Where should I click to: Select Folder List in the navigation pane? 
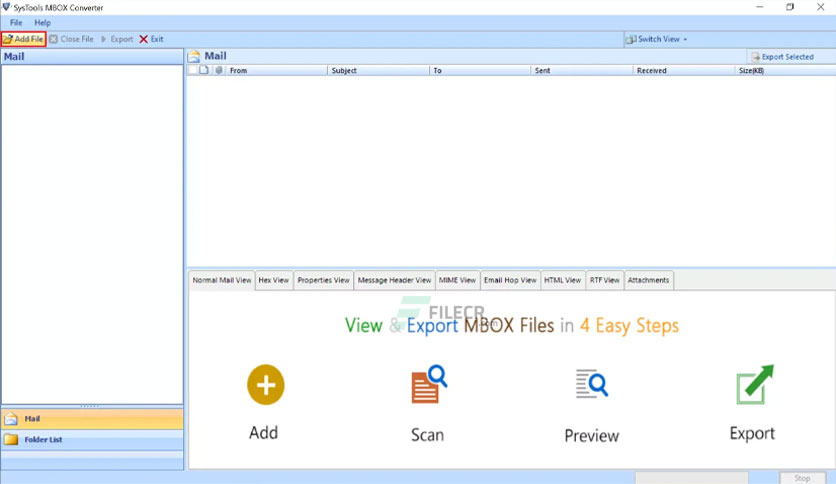[x=92, y=440]
